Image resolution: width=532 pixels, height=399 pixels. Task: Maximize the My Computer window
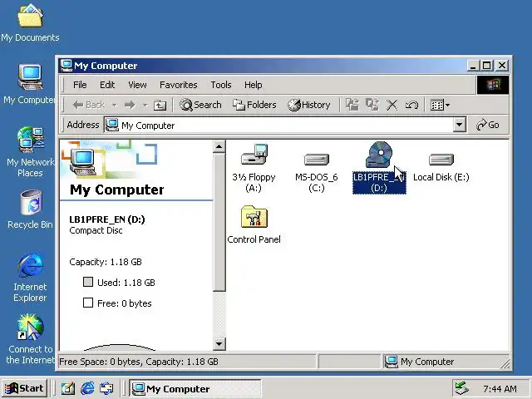486,65
